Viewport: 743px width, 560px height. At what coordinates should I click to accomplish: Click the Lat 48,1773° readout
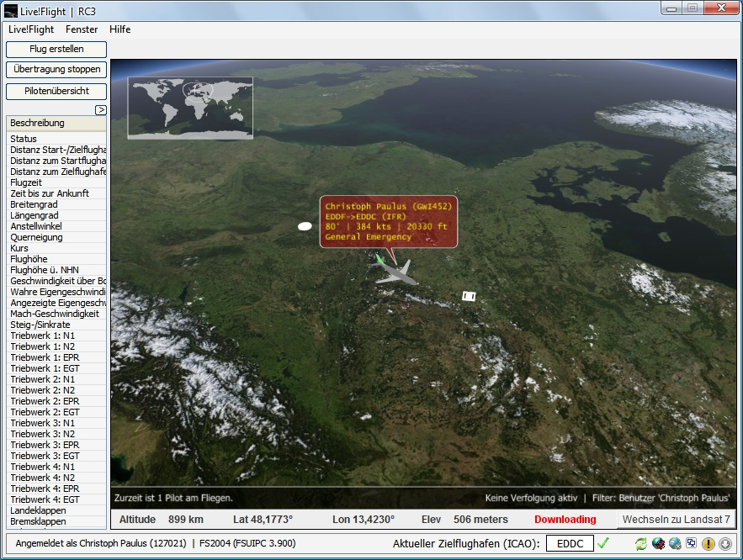263,520
